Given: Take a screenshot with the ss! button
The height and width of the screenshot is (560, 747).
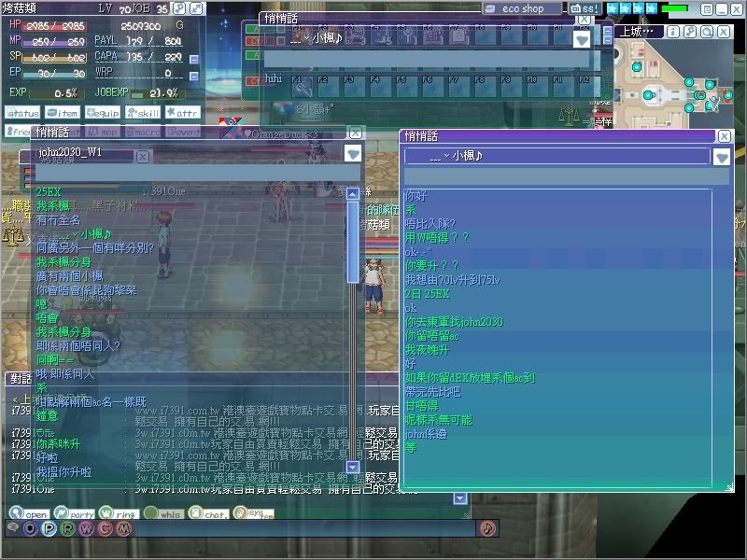Looking at the screenshot, I should 585,8.
